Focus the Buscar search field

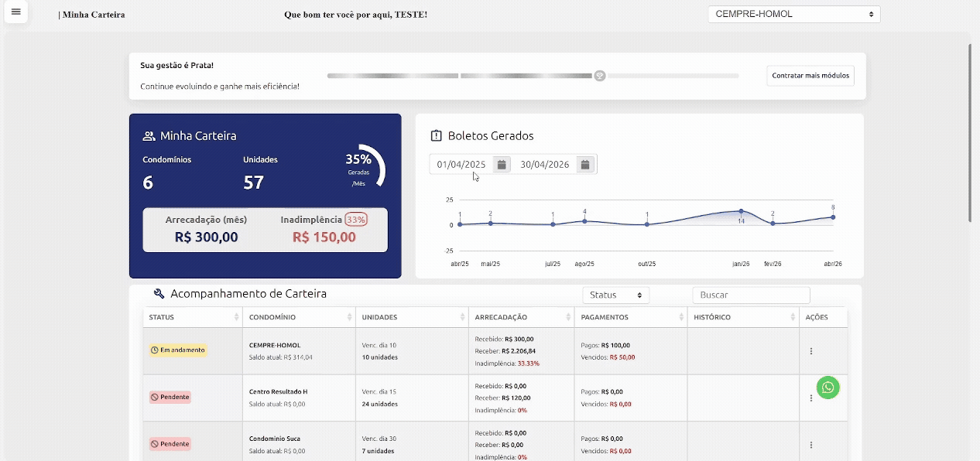(x=750, y=295)
